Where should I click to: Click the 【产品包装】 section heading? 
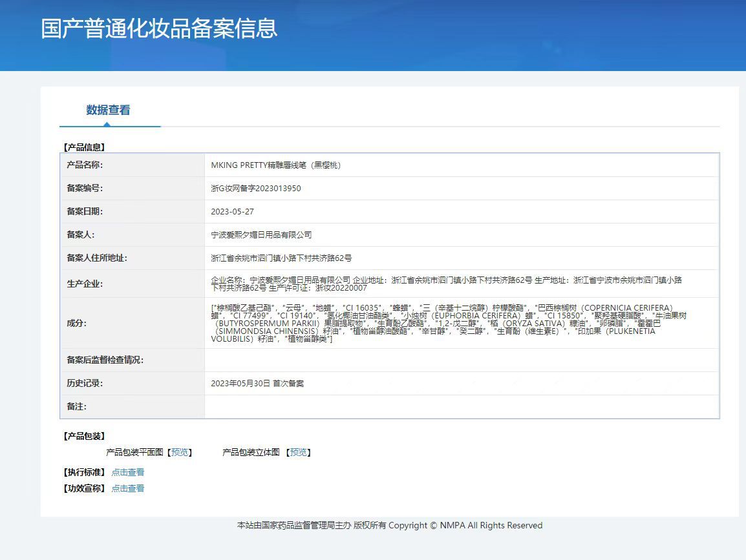(x=84, y=436)
